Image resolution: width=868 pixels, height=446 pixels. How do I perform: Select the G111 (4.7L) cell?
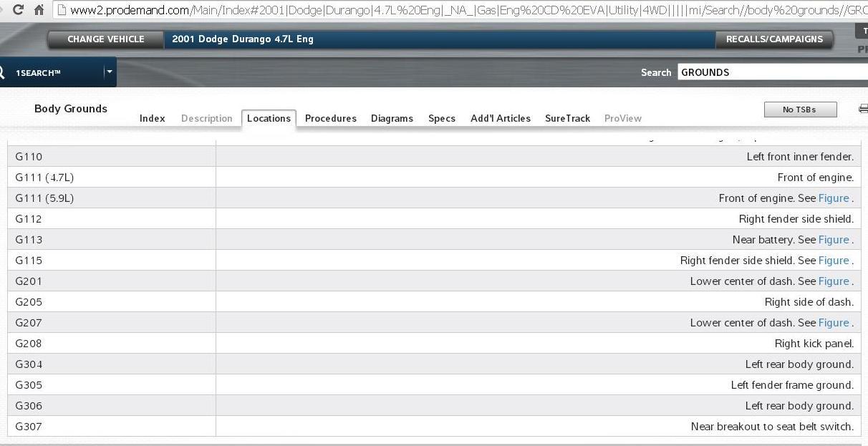112,178
